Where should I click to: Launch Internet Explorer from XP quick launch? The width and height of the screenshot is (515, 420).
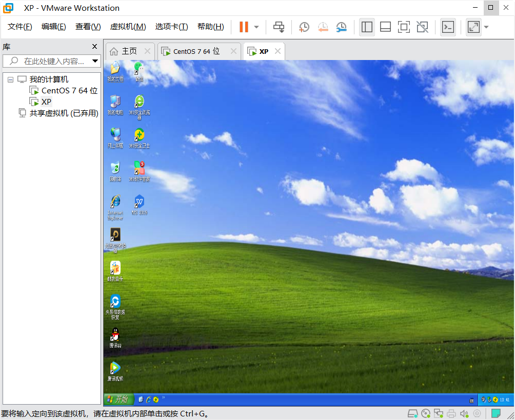(148, 399)
